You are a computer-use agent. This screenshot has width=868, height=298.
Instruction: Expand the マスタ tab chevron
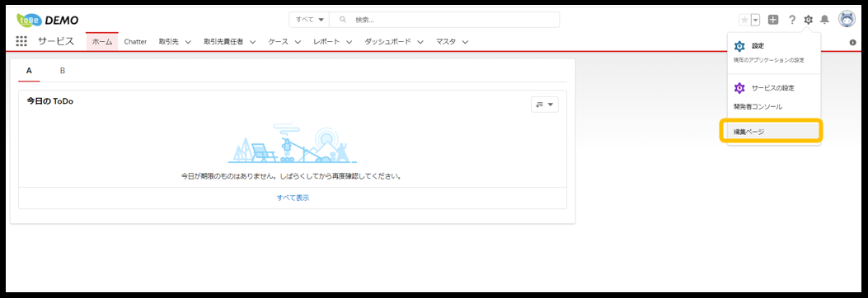click(x=465, y=42)
